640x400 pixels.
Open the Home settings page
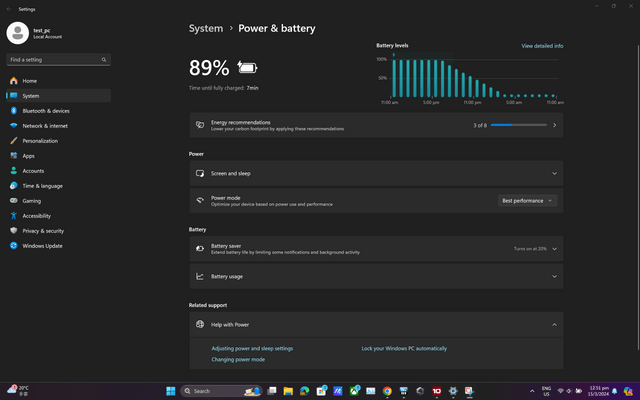[x=58, y=81]
